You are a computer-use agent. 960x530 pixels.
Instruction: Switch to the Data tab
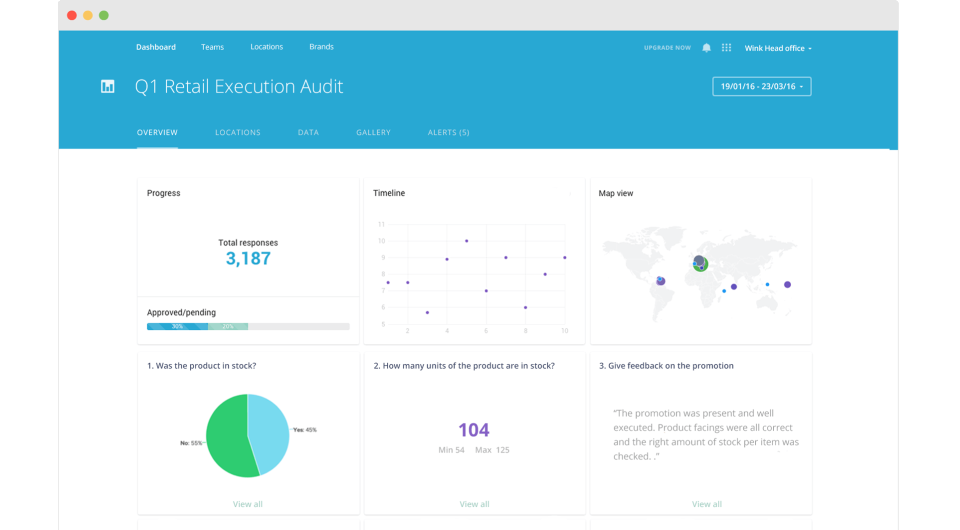click(x=308, y=132)
